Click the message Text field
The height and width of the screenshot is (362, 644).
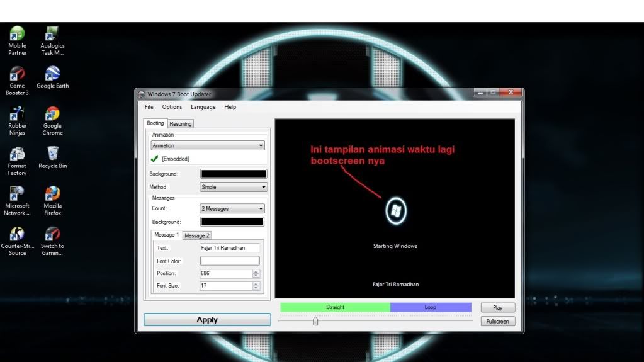tap(230, 248)
